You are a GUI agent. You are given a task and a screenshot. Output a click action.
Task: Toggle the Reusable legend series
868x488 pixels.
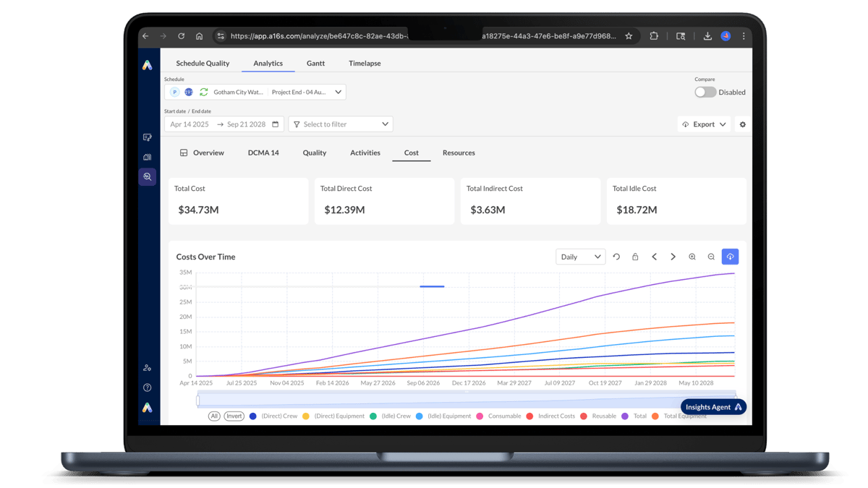coord(599,416)
